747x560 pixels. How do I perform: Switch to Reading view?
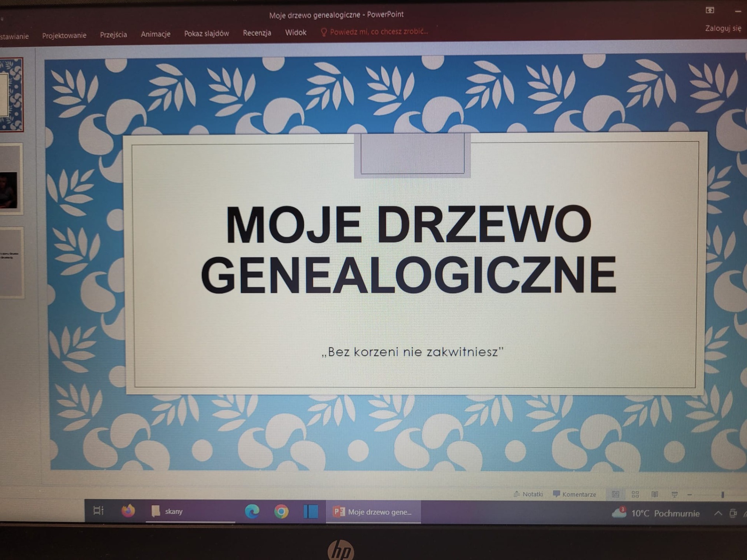(655, 494)
